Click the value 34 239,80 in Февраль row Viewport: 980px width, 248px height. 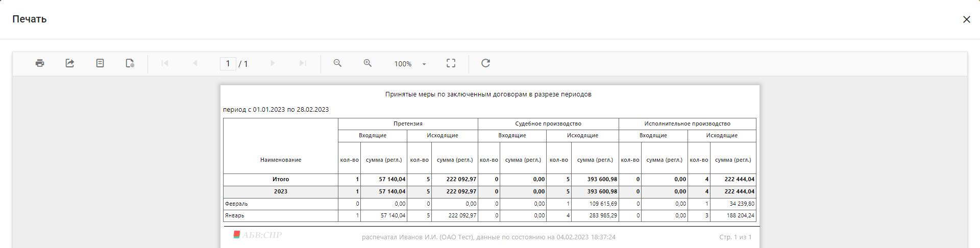(x=742, y=204)
